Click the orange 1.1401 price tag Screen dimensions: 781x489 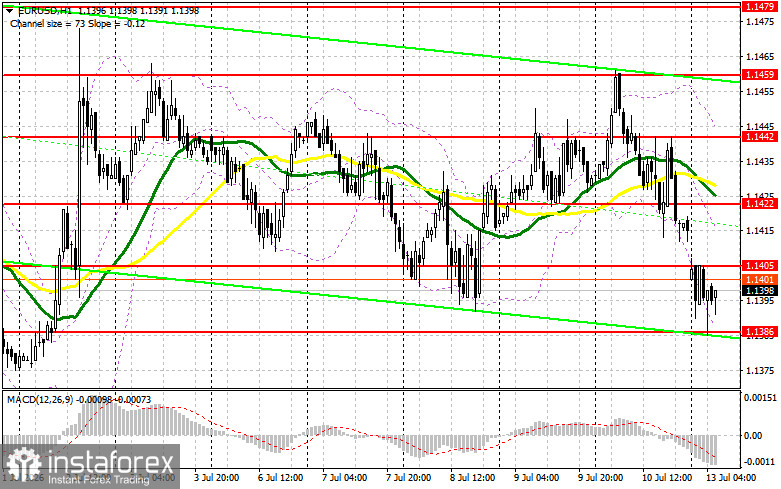coord(759,279)
